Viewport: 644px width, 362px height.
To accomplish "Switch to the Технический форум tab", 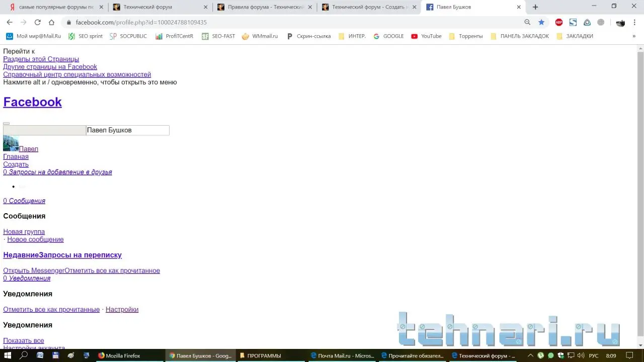I will [160, 7].
